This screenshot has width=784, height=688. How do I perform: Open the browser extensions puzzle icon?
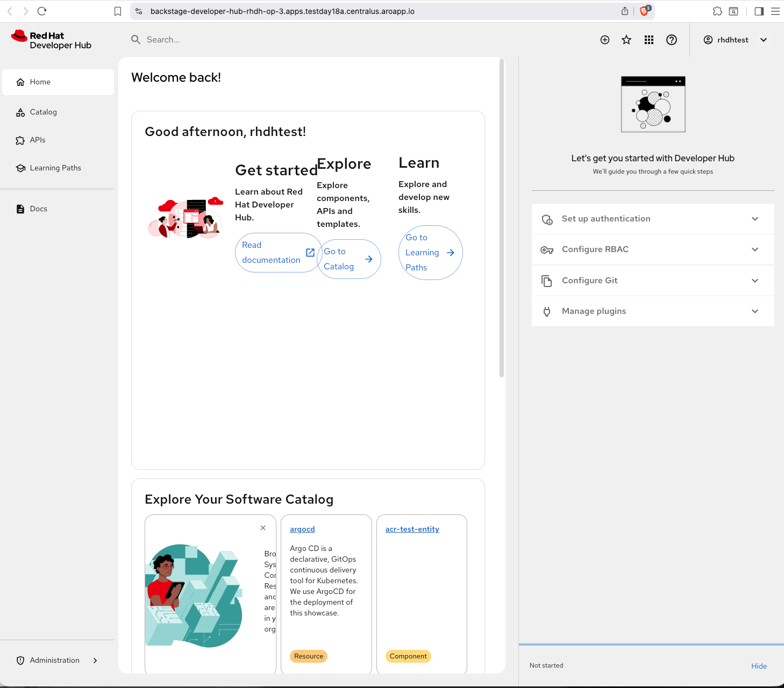[x=717, y=11]
